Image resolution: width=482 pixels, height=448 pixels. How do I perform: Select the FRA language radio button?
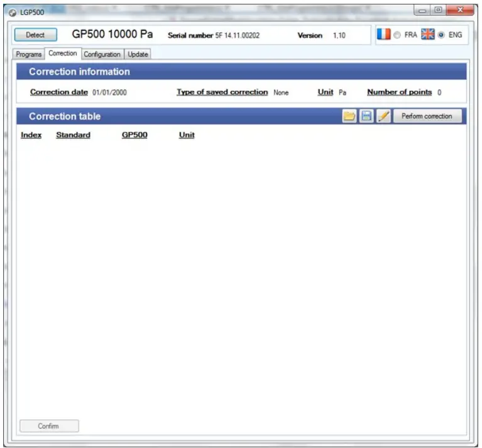pos(397,35)
